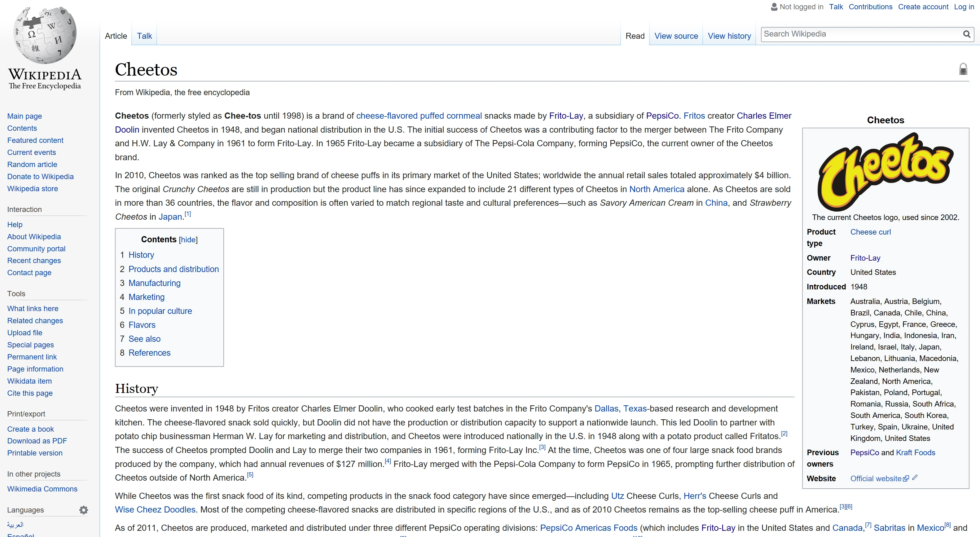Click the external link icon after Official website
This screenshot has height=537, width=980.
[906, 479]
